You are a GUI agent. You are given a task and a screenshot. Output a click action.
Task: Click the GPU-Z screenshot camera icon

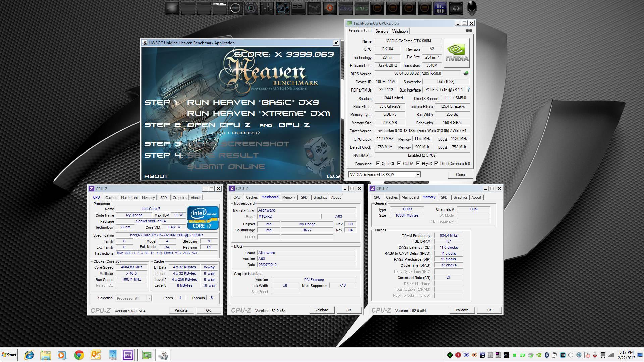click(x=469, y=31)
